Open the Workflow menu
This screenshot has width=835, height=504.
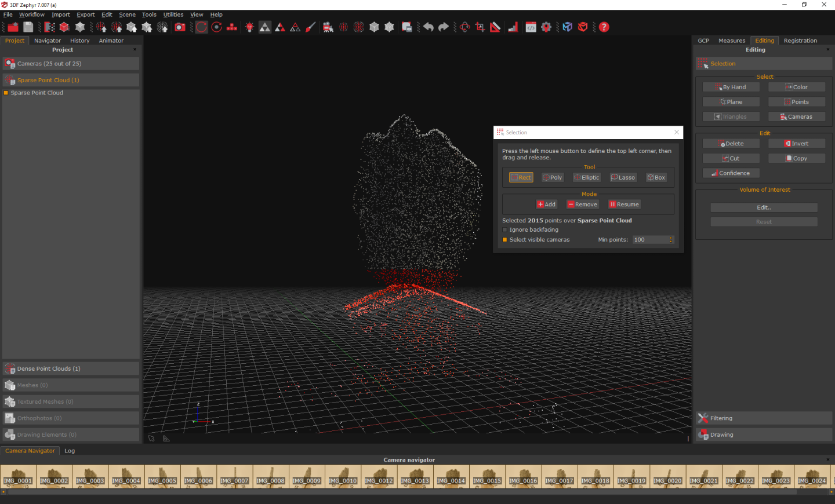(31, 14)
